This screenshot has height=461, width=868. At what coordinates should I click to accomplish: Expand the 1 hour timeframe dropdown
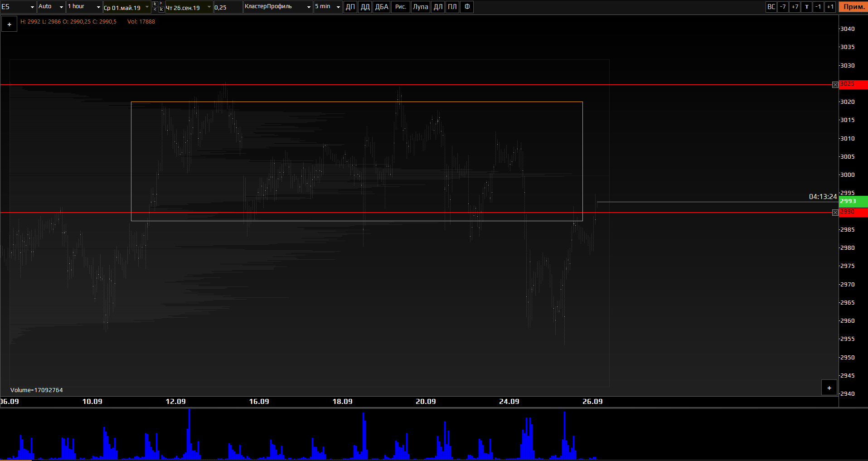point(84,7)
